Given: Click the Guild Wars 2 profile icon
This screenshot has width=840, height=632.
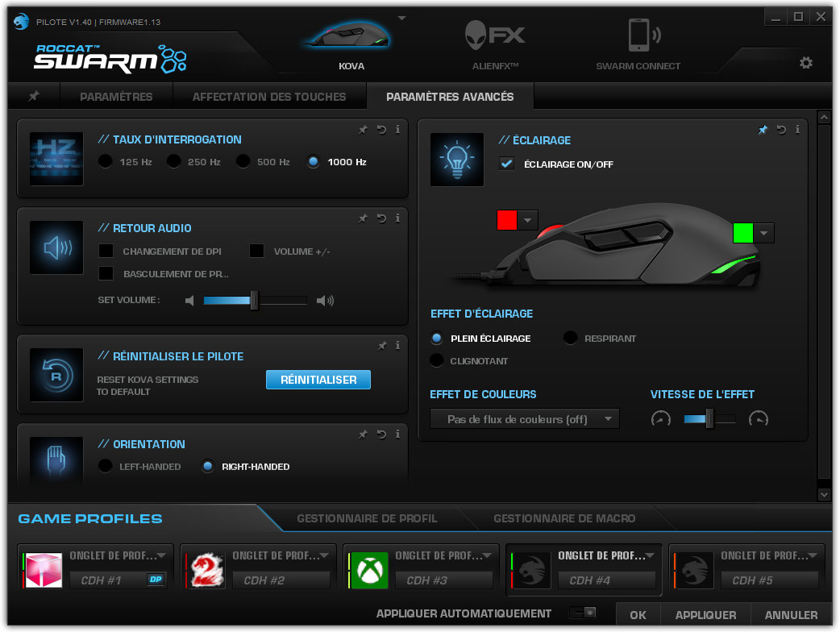Looking at the screenshot, I should point(207,571).
